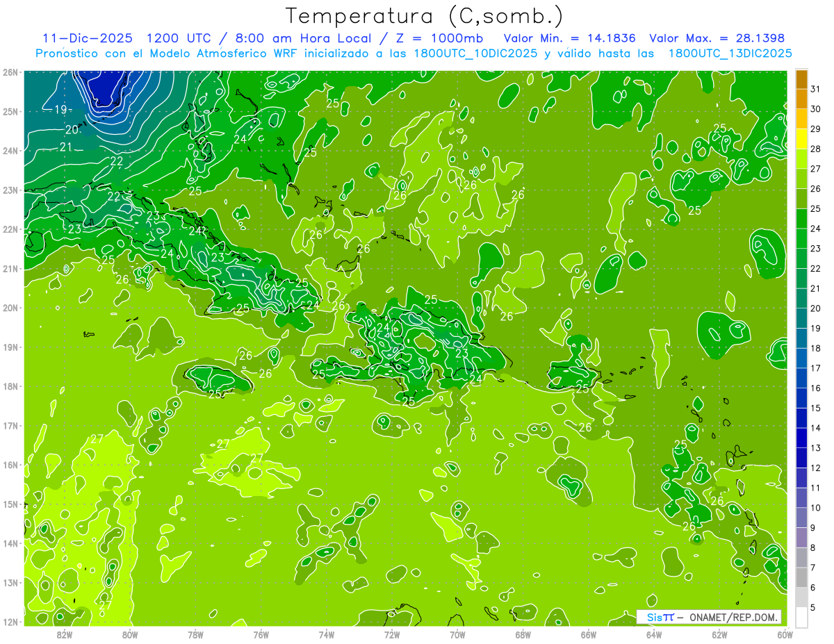This screenshot has width=834, height=644.
Task: Click the colorbar label '14'
Action: 816,428
